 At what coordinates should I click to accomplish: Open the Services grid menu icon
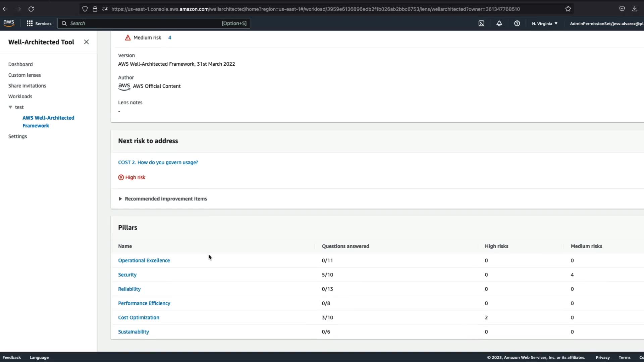pos(30,23)
